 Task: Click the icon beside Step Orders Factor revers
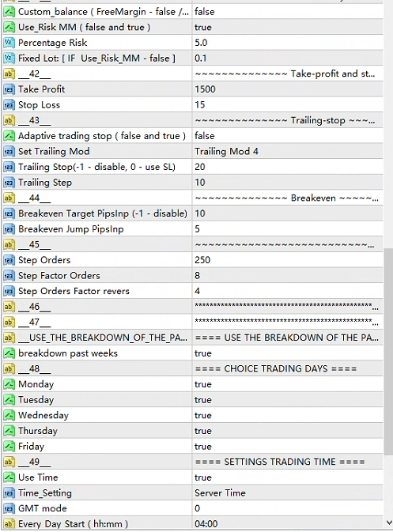click(x=9, y=292)
